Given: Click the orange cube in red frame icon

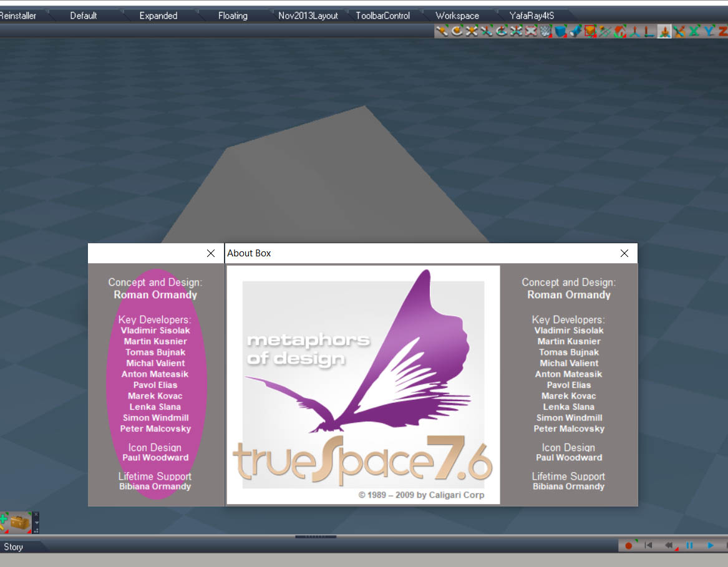Looking at the screenshot, I should 590,31.
